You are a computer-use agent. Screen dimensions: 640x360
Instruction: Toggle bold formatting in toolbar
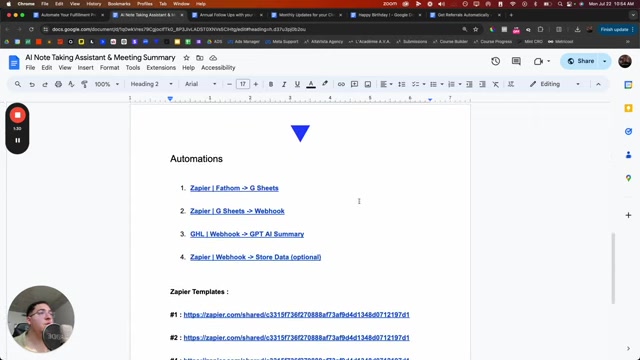point(271,84)
